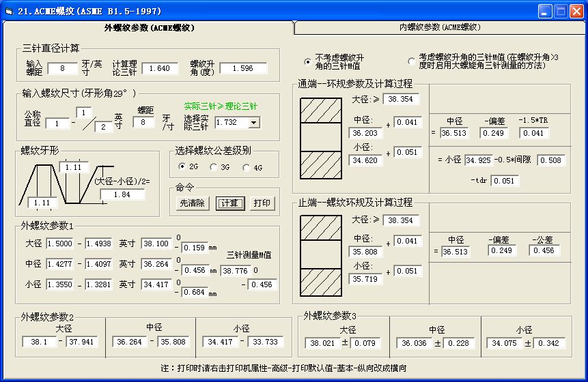Screen dimensions: 588x382
Task: Close the ACME螺纹 window
Action: [576, 11]
